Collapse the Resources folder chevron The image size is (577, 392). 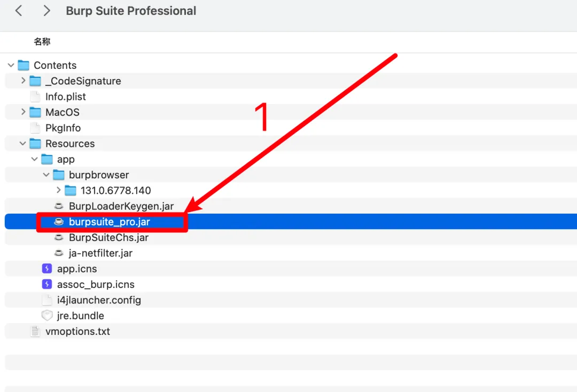[x=23, y=144]
